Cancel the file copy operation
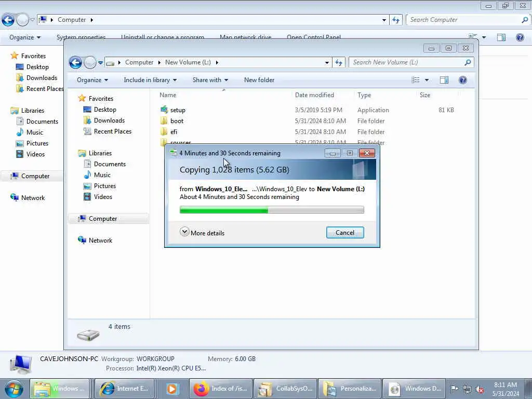 tap(345, 233)
